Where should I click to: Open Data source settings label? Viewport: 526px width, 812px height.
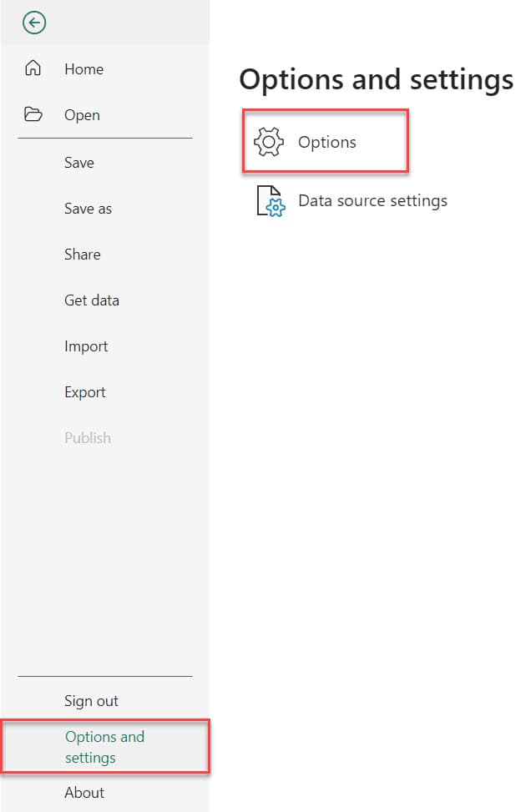[372, 201]
